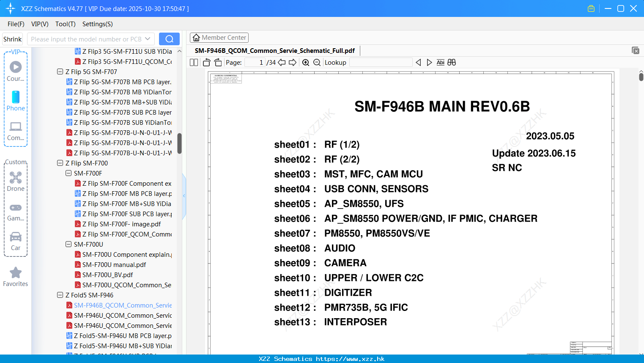Image resolution: width=644 pixels, height=363 pixels.
Task: Open Z Flip 5G-SM-F707B MB+SUB YiDia file
Action: pos(119,102)
